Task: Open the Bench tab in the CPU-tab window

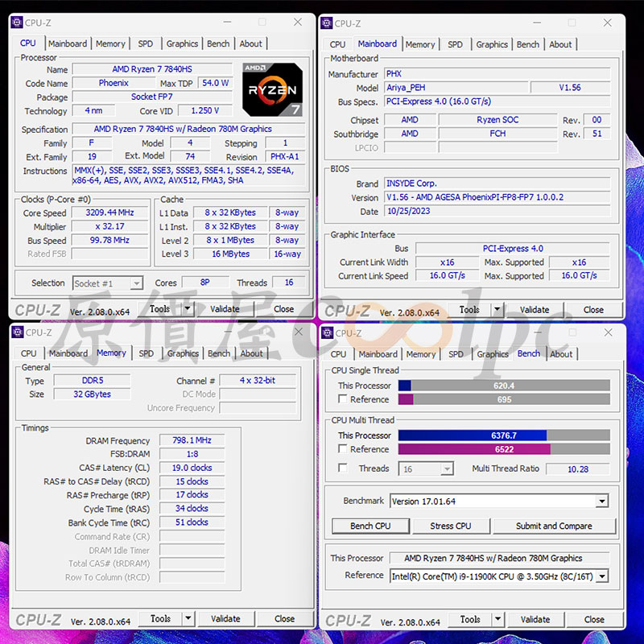Action: tap(218, 43)
